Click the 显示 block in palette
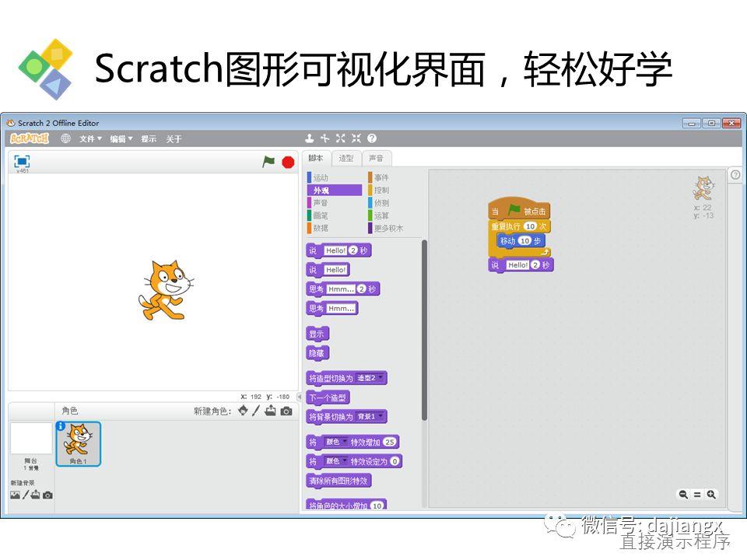The height and width of the screenshot is (560, 747). tap(317, 334)
